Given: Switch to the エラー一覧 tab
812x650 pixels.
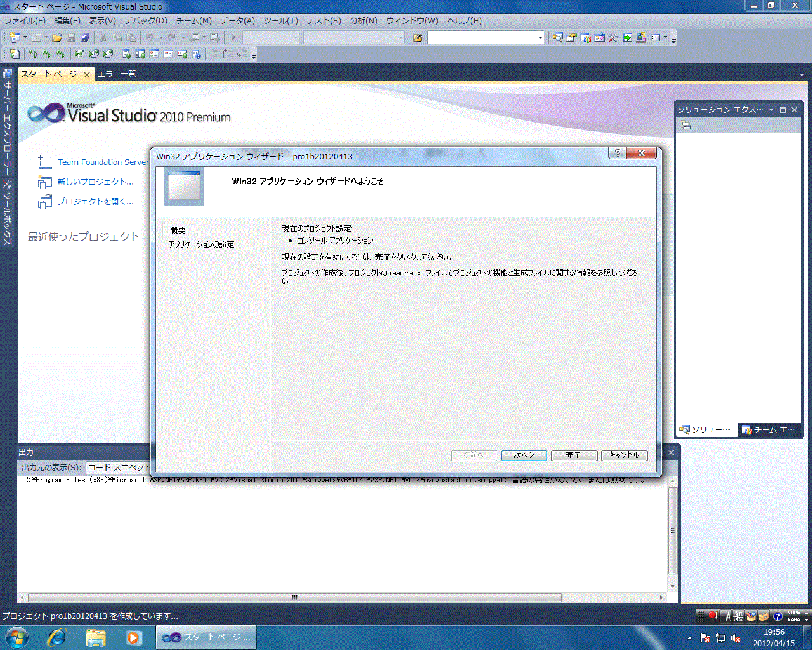Looking at the screenshot, I should pos(117,74).
